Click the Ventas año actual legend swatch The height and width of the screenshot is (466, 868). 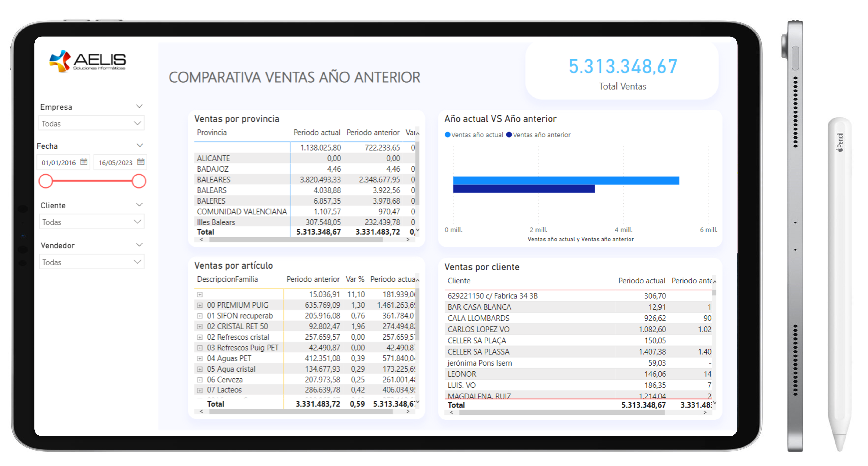click(448, 135)
